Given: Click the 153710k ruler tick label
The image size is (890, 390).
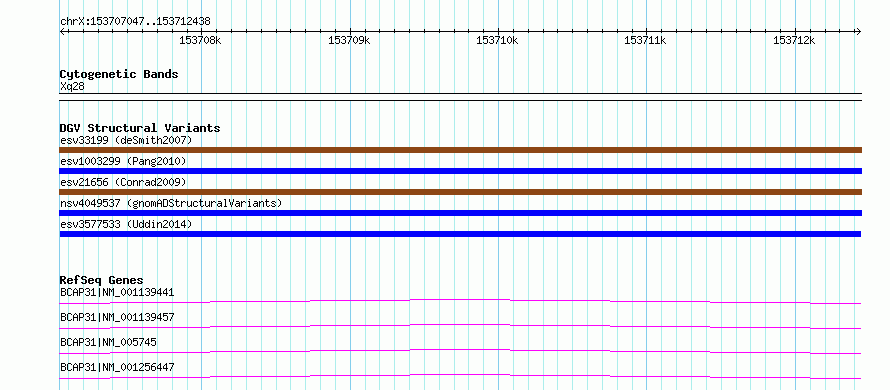Looking at the screenshot, I should [497, 40].
